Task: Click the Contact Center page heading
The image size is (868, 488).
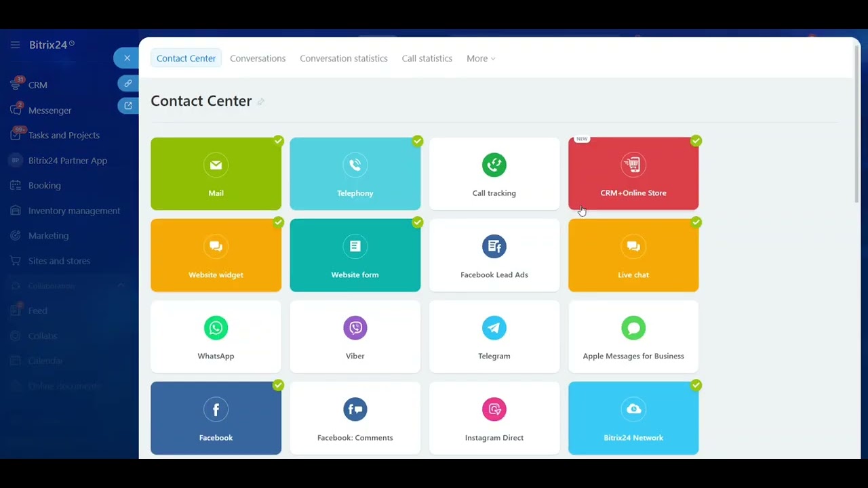Action: pos(201,101)
